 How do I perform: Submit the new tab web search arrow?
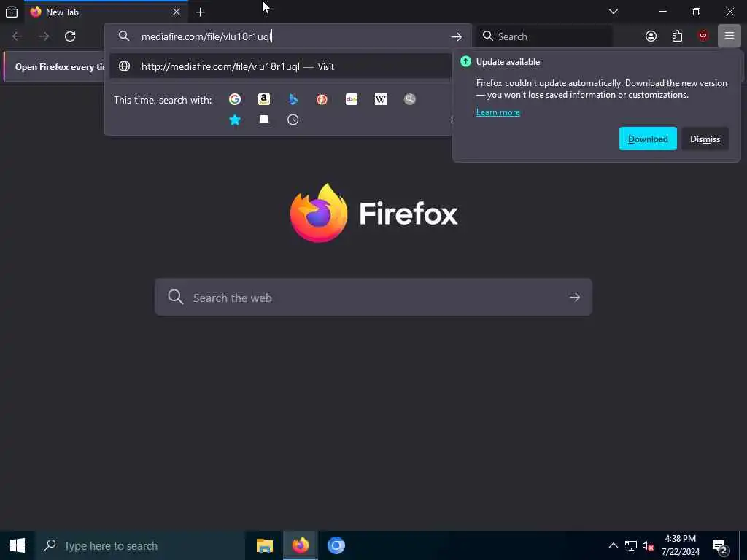575,297
